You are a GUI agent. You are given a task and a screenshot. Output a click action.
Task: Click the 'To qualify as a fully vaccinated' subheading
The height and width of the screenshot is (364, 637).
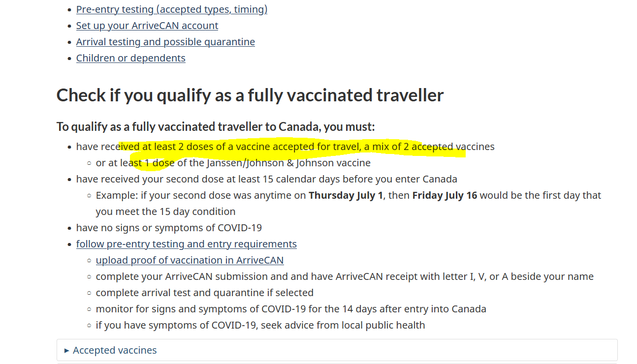(x=216, y=127)
